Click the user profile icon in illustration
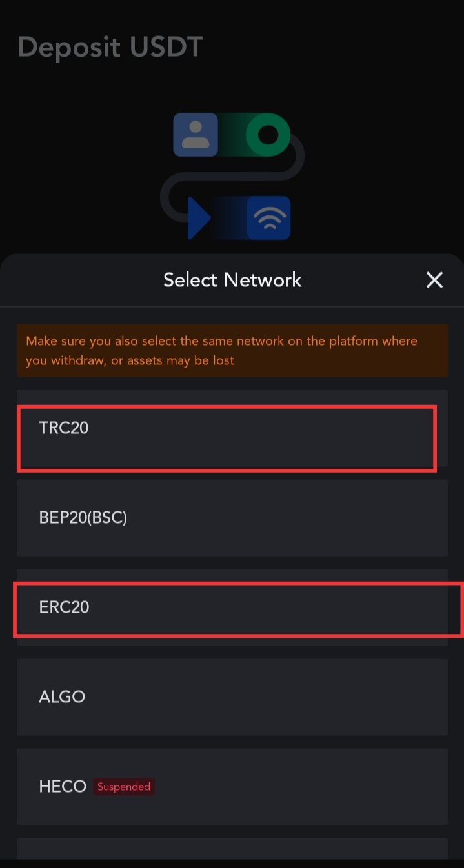Viewport: 464px width, 868px height. [x=195, y=135]
